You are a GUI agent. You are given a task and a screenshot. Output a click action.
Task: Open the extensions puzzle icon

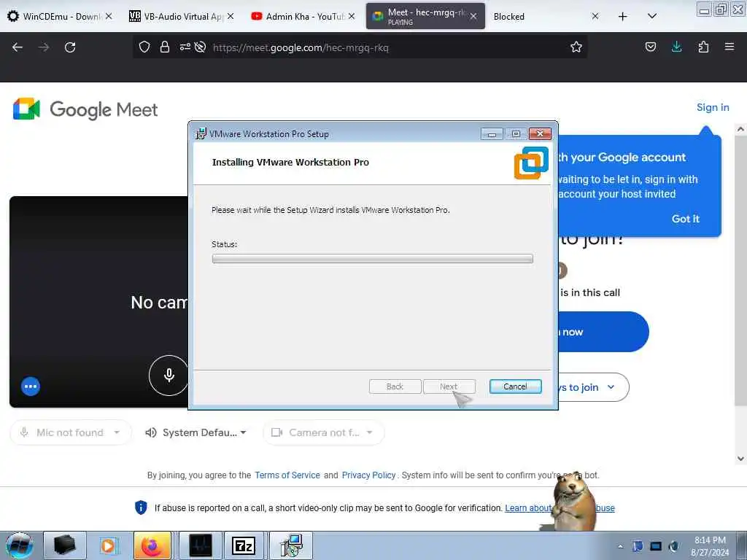click(703, 47)
